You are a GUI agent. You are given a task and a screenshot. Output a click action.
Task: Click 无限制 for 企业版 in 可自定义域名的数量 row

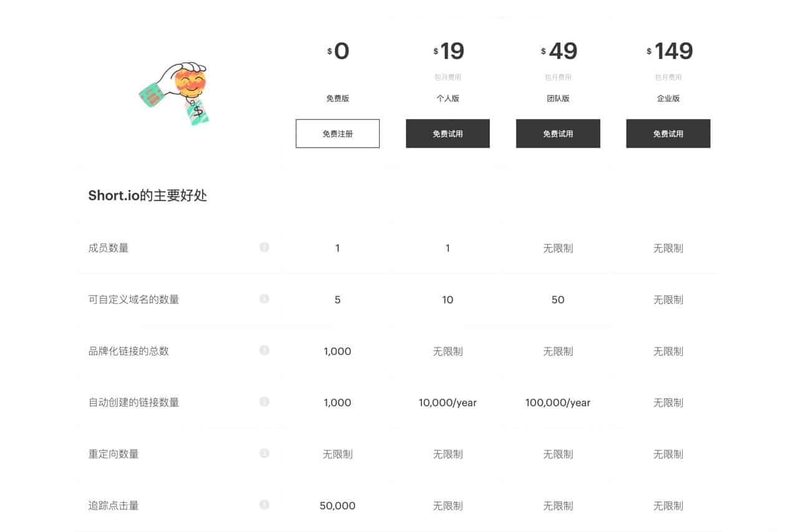[x=668, y=300]
